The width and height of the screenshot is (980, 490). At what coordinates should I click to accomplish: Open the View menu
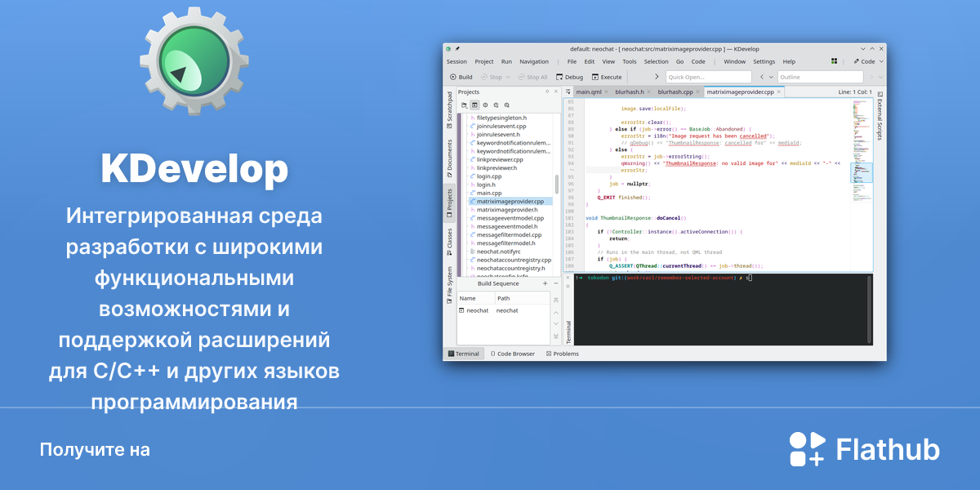pos(608,61)
